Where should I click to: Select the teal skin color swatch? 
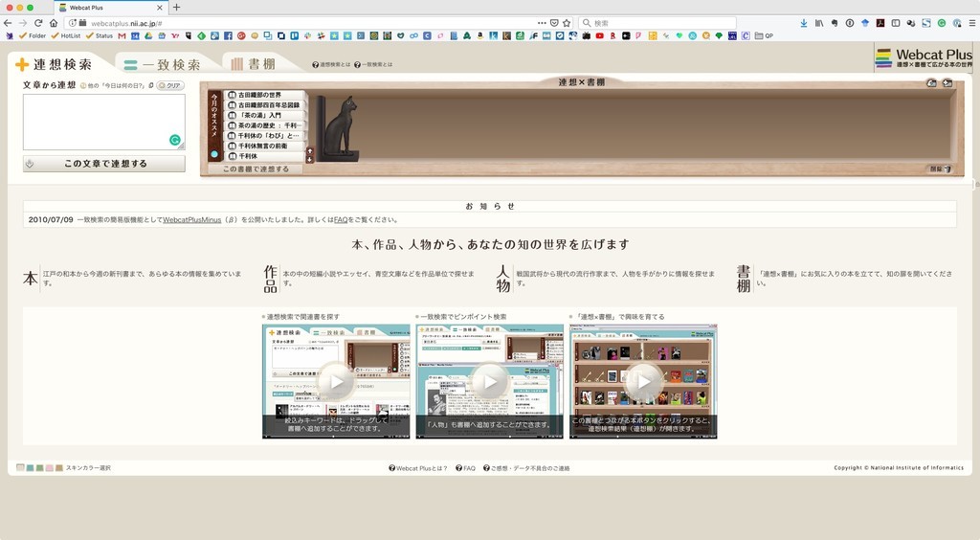30,467
